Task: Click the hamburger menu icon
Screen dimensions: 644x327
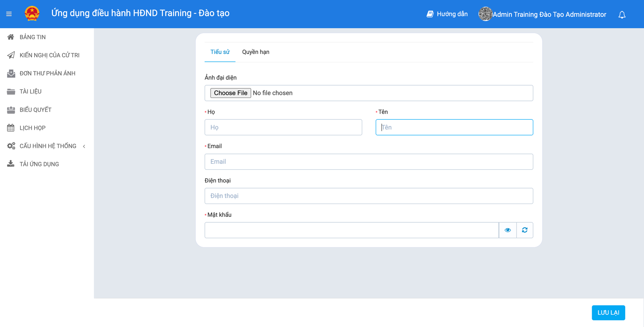Action: coord(9,14)
